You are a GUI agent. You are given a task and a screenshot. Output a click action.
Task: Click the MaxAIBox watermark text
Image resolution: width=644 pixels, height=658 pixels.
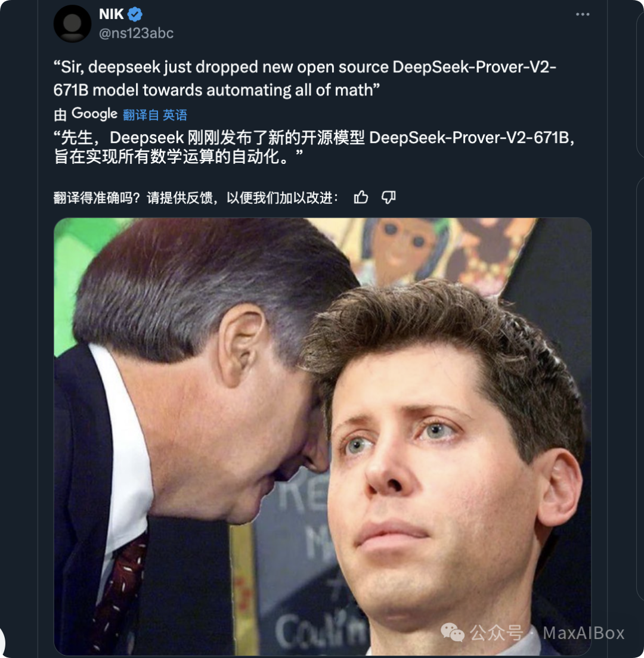584,633
